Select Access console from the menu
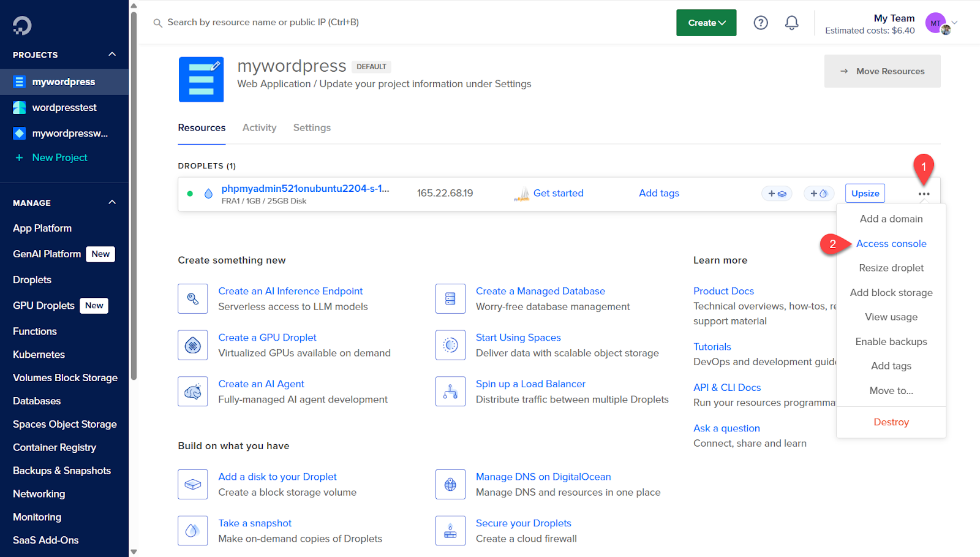Screen dimensions: 980x557 click(x=891, y=244)
